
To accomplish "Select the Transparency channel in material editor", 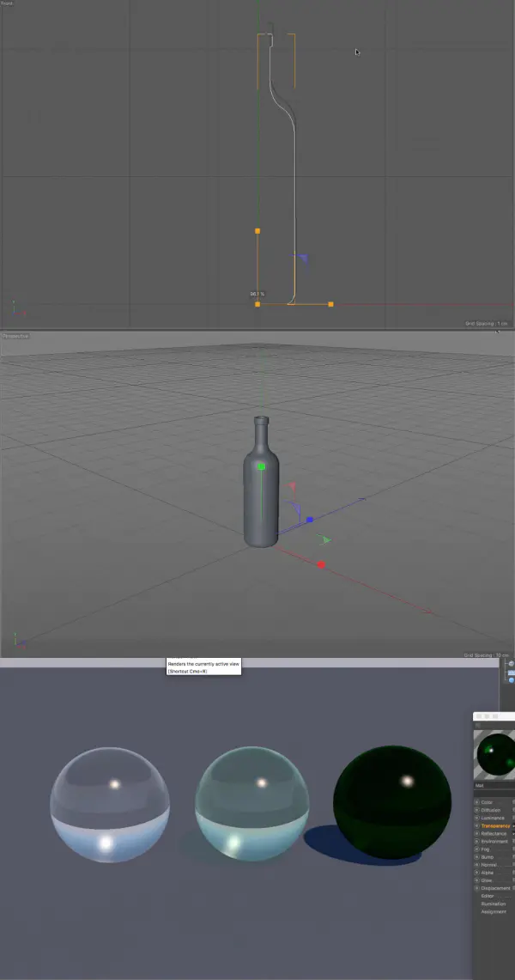I will (x=495, y=825).
